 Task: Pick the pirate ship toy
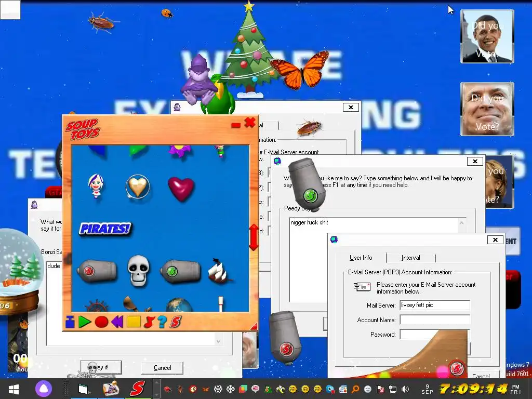click(219, 271)
